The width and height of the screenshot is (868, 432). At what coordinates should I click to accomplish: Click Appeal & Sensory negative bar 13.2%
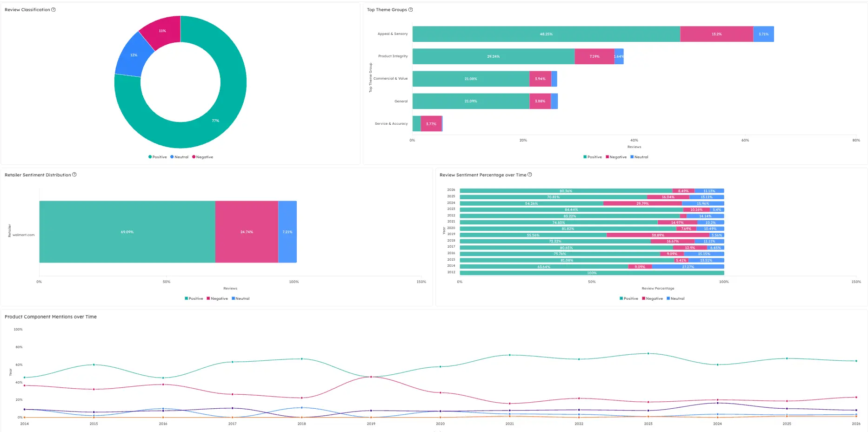pos(717,34)
